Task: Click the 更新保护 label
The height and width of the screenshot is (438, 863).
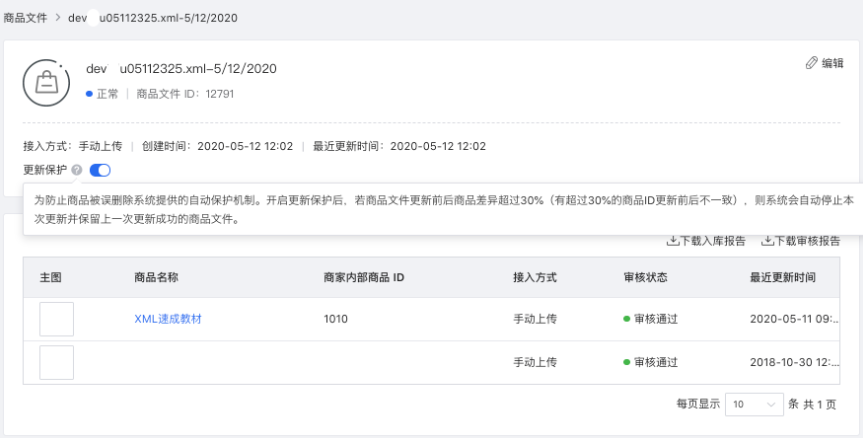Action: point(45,170)
